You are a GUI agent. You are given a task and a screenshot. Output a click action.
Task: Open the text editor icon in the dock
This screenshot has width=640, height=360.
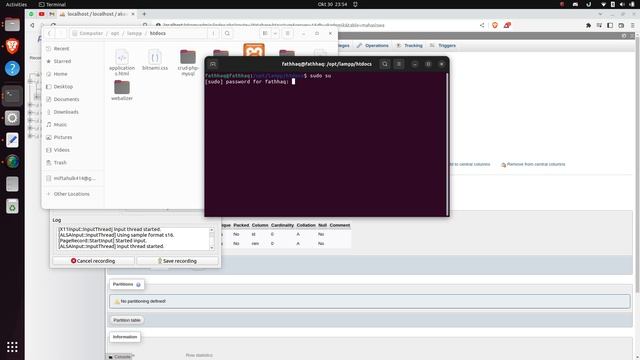(12, 140)
